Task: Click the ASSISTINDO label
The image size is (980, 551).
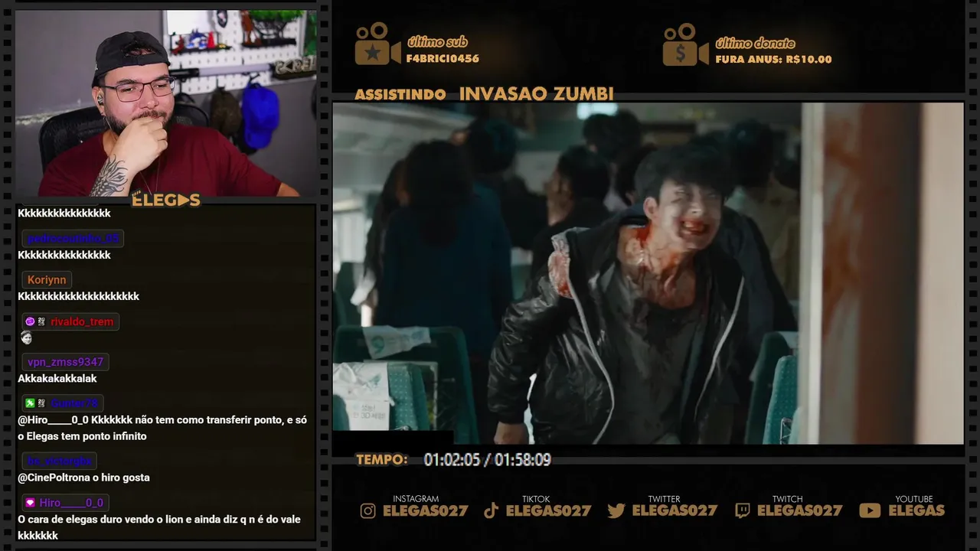Action: click(400, 95)
